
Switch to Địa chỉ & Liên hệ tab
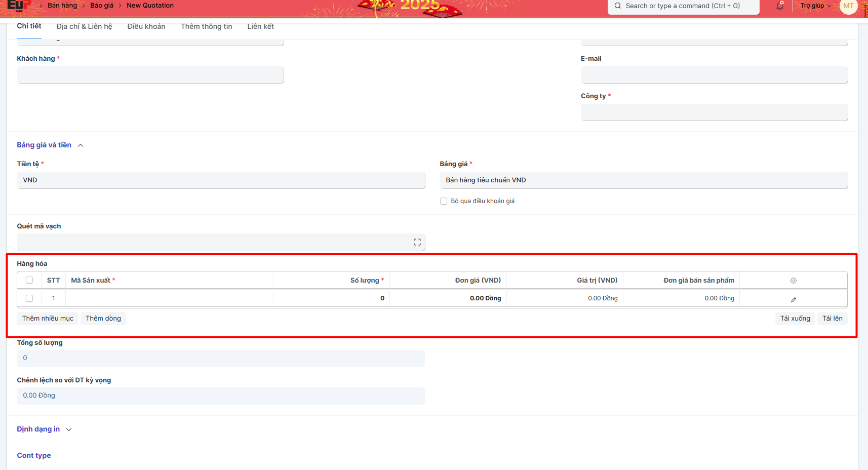(84, 26)
